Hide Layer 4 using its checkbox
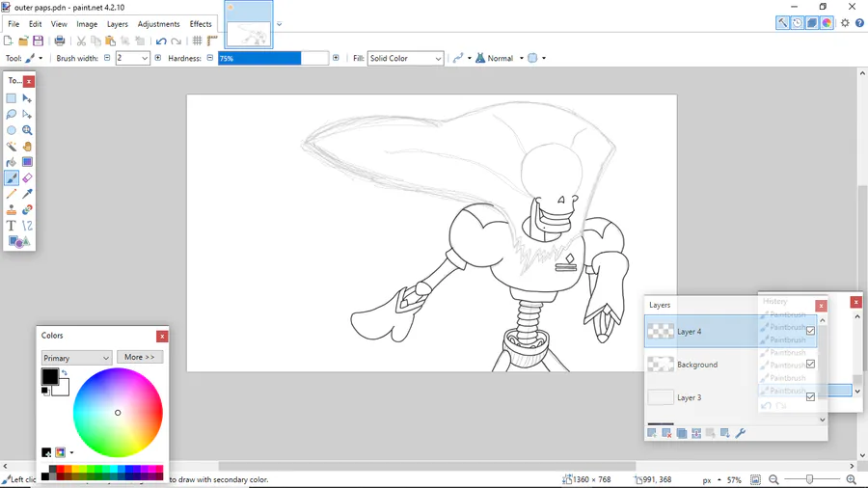868x488 pixels. tap(810, 331)
